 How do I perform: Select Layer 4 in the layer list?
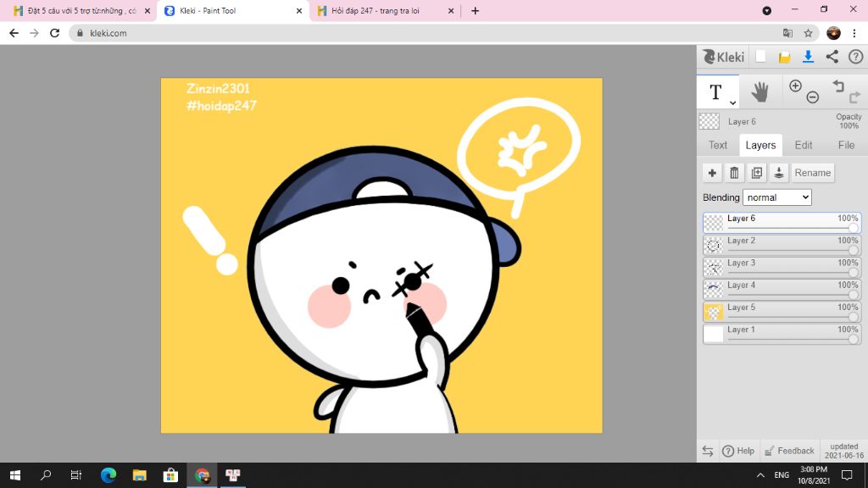click(x=782, y=289)
